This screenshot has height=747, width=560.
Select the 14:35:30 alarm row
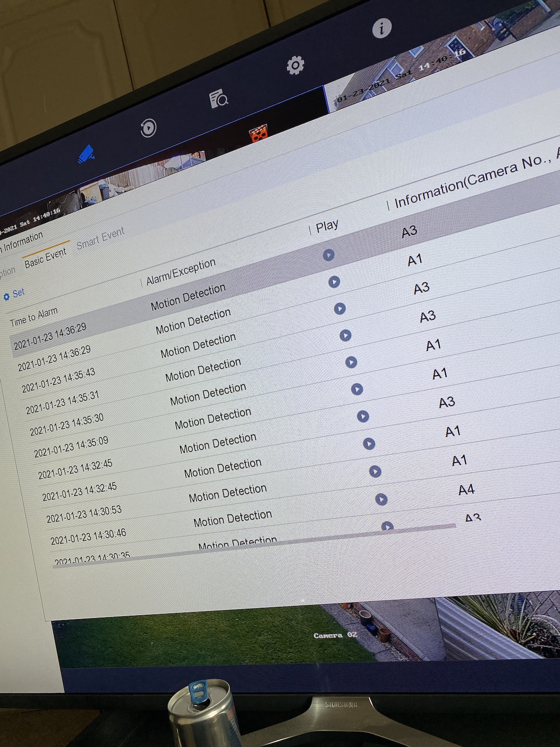[67, 425]
